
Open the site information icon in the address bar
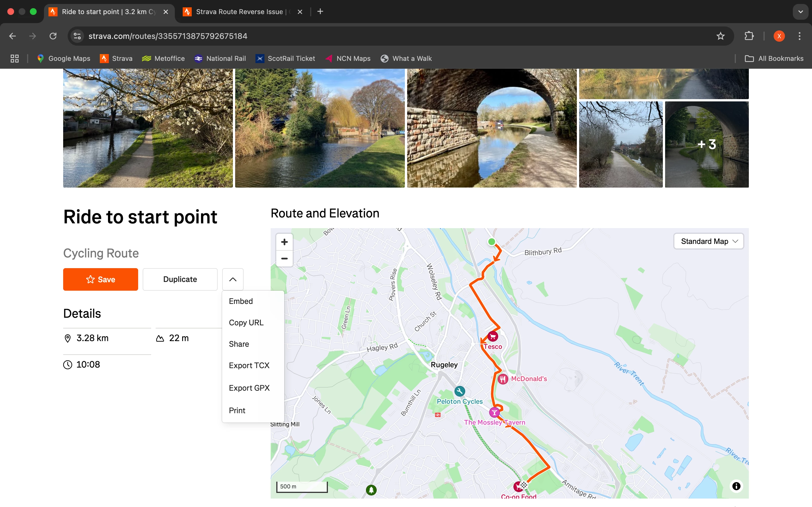(x=78, y=36)
